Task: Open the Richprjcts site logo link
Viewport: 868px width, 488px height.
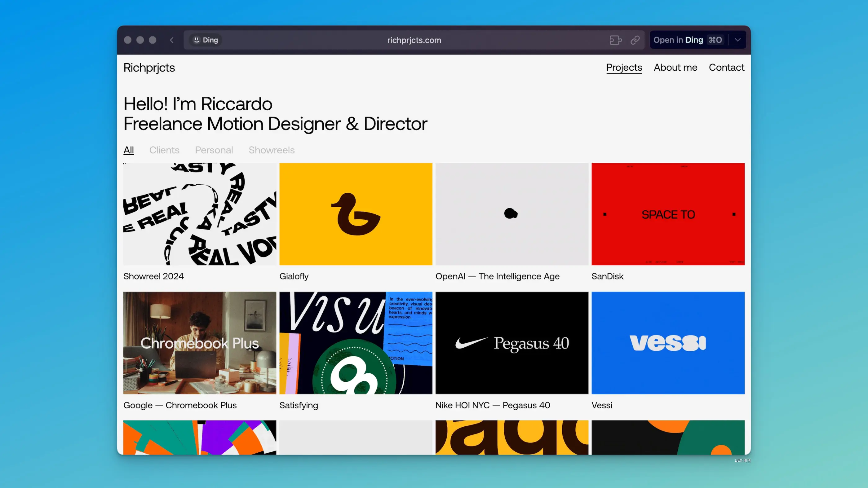Action: click(x=149, y=68)
